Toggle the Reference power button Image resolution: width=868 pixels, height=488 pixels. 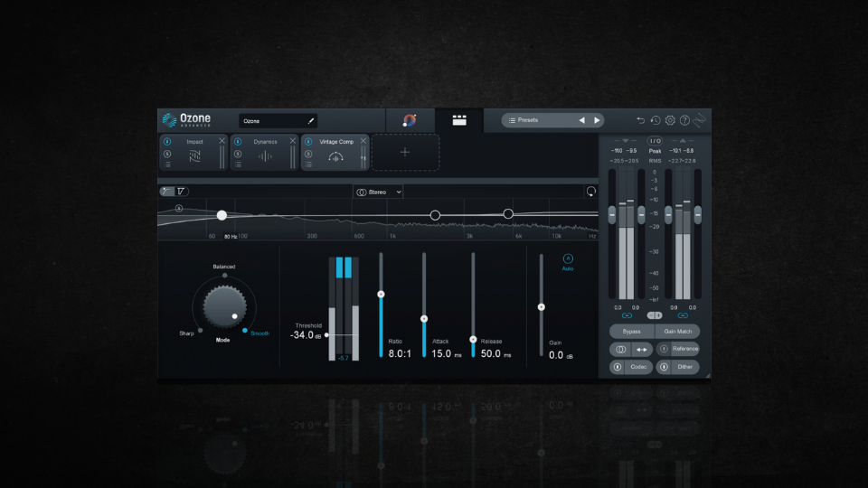664,349
